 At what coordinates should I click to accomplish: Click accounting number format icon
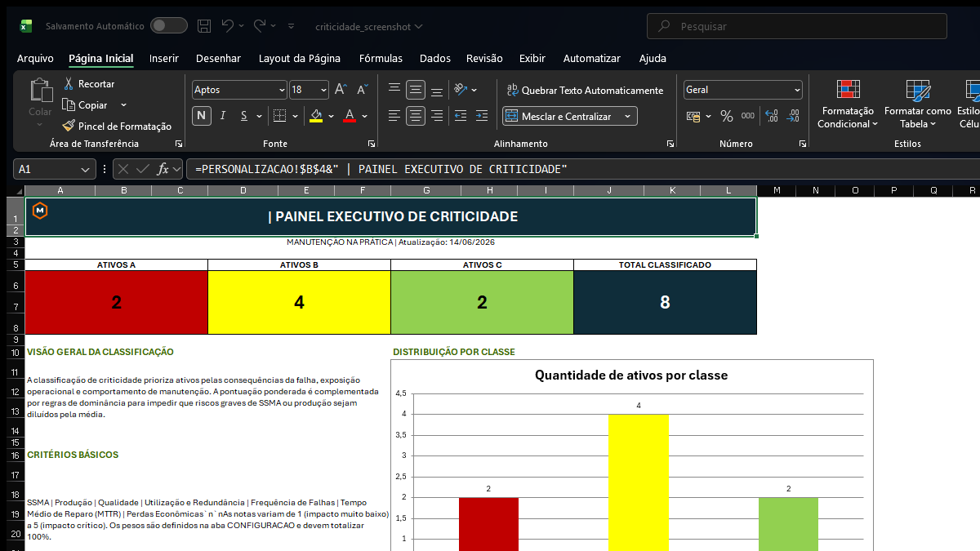693,116
